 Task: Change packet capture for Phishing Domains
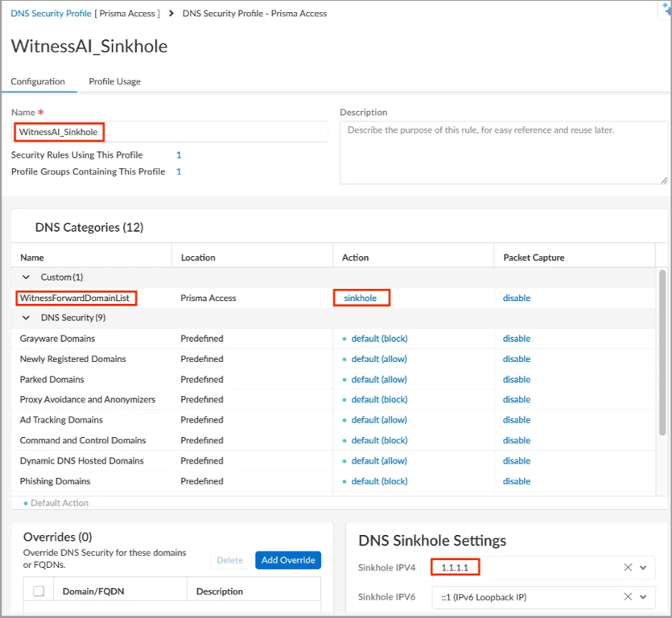point(517,481)
